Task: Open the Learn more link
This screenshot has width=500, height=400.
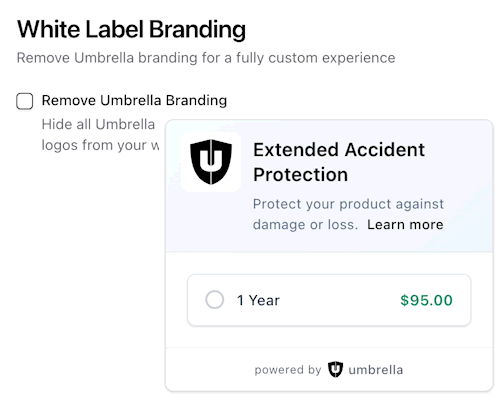Action: [x=405, y=225]
